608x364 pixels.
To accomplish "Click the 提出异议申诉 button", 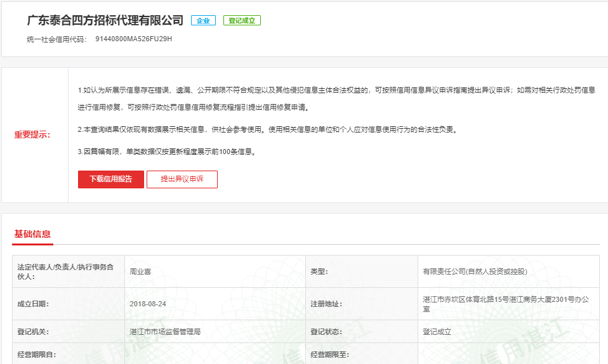I will coord(182,179).
